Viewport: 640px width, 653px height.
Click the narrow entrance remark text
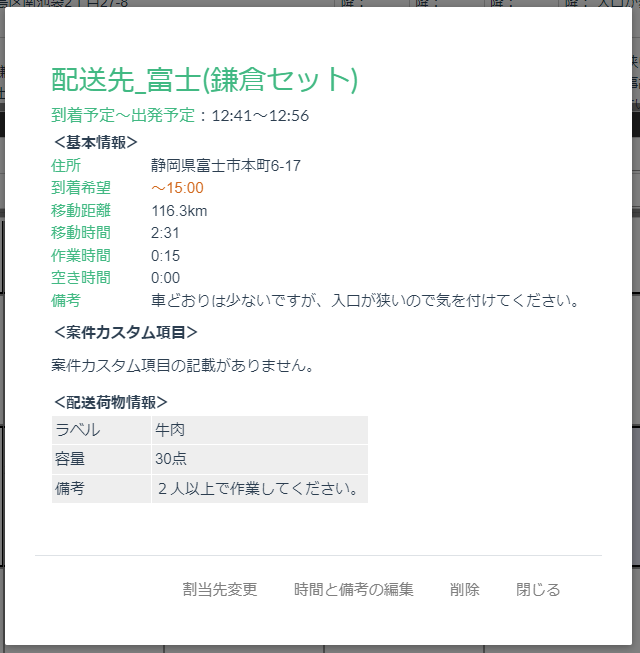click(x=365, y=300)
